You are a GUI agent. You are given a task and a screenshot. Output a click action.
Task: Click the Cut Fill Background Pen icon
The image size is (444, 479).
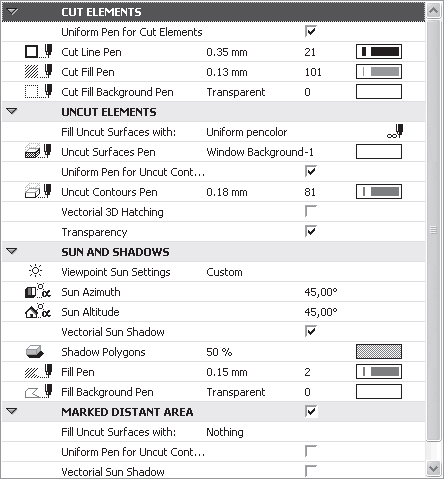[39, 91]
